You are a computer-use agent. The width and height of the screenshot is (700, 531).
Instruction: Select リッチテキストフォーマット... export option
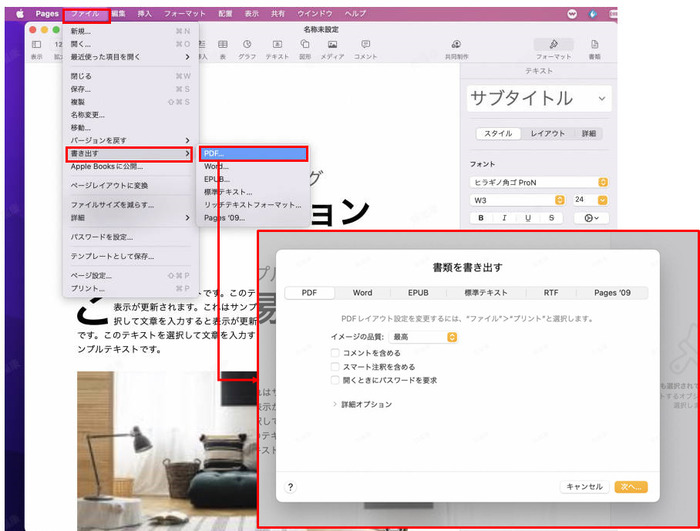coord(253,205)
